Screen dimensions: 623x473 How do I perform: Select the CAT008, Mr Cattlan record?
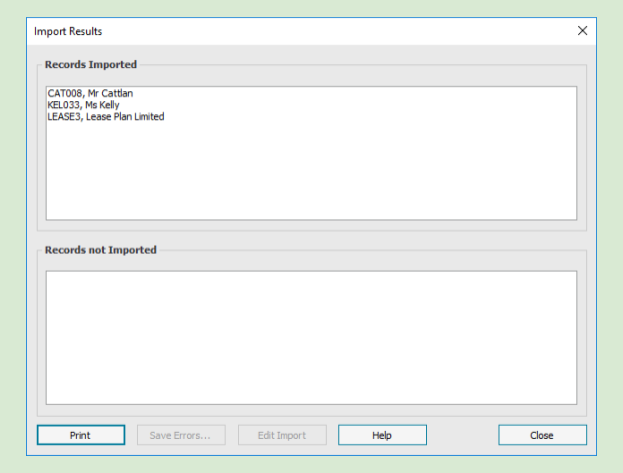click(90, 93)
